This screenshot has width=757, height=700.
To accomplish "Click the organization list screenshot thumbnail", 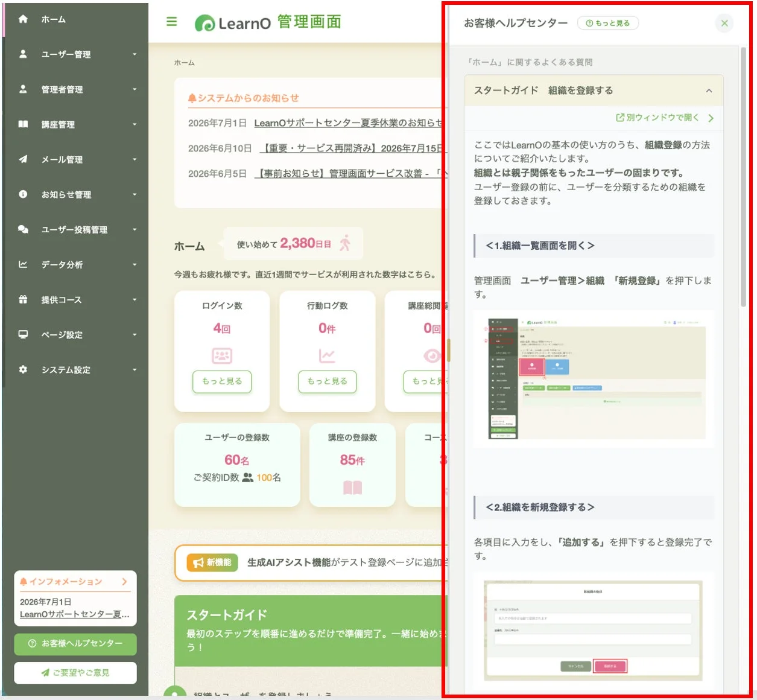I will (x=594, y=378).
